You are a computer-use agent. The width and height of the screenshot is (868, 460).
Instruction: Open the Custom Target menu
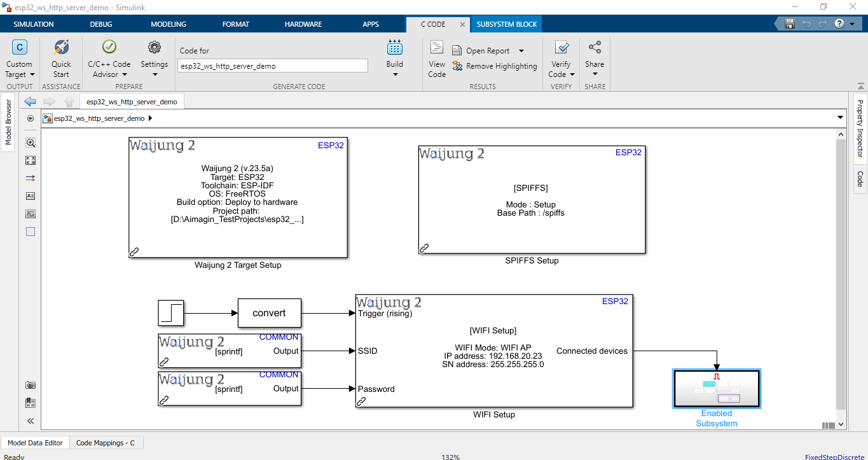click(x=19, y=59)
